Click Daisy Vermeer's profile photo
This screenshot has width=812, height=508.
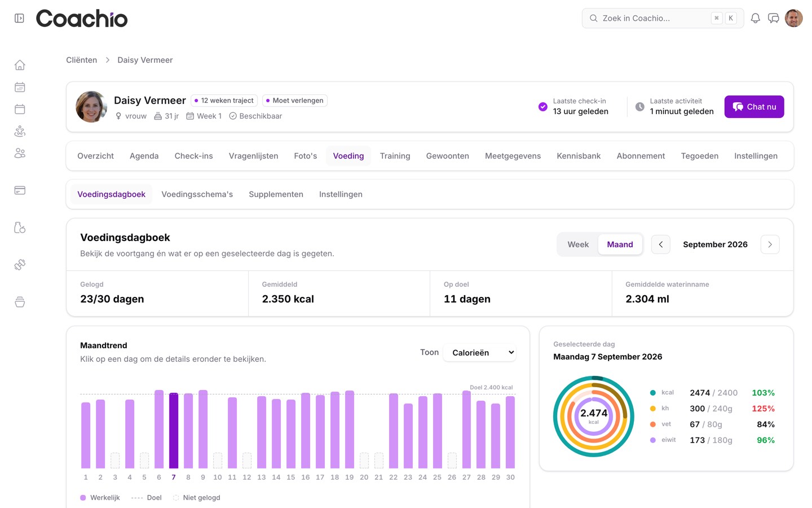tap(91, 107)
